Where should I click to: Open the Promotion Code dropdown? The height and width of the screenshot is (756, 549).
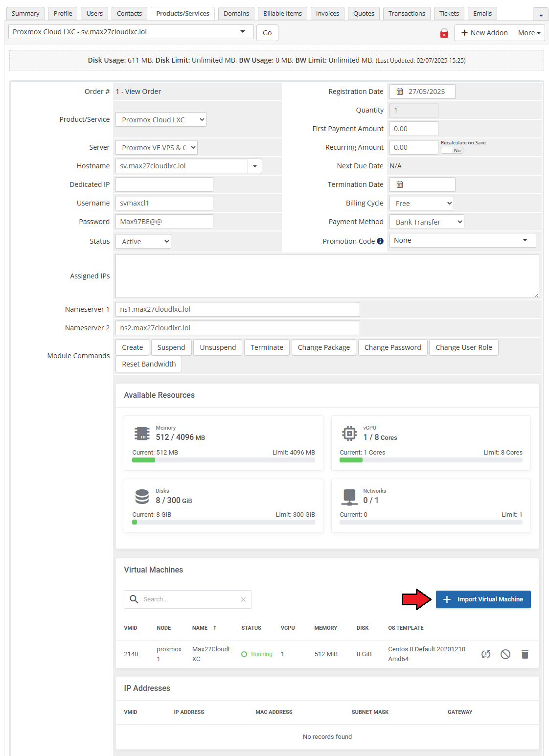[463, 240]
